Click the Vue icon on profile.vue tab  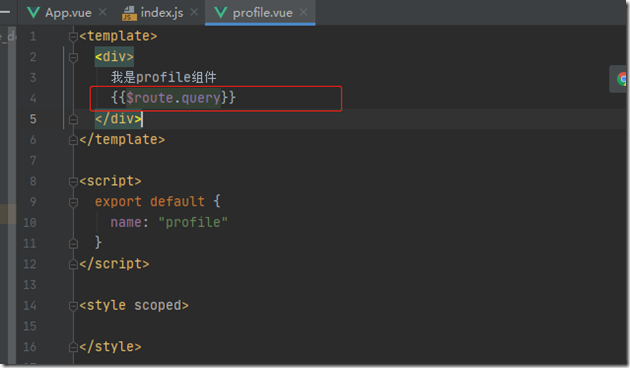click(x=221, y=13)
